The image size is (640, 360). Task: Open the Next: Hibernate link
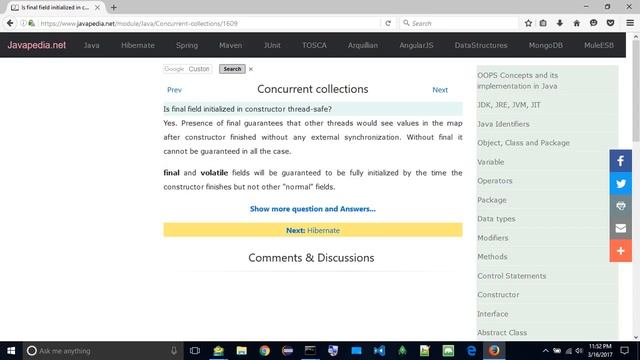(313, 230)
